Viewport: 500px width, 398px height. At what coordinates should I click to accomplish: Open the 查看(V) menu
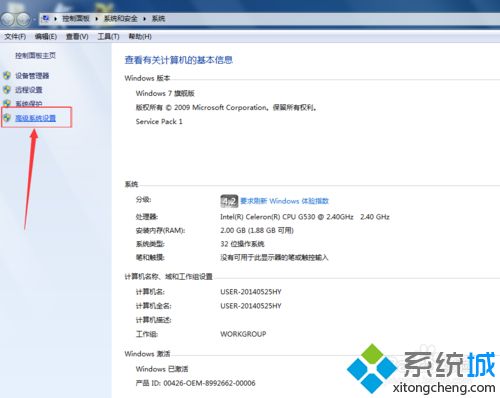tap(77, 36)
